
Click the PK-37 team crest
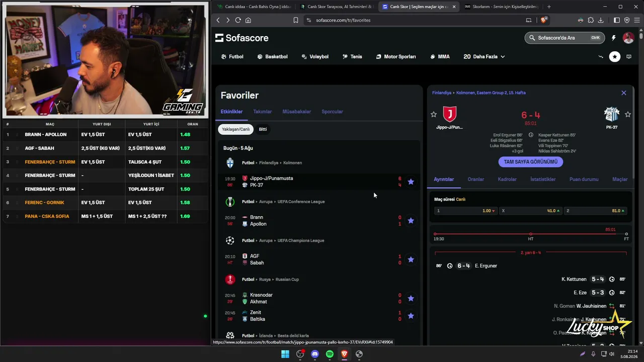612,114
